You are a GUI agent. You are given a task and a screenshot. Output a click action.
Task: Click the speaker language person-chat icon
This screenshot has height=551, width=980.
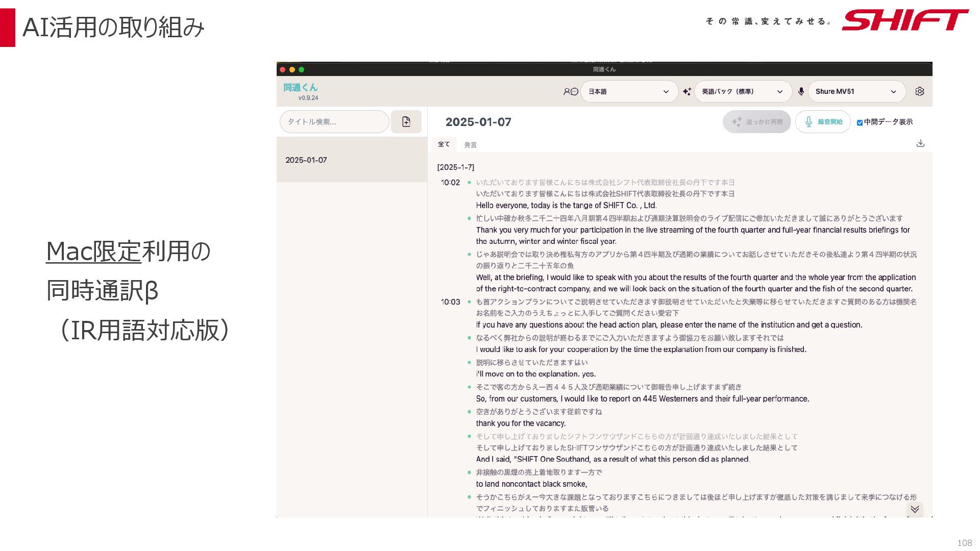coord(570,92)
